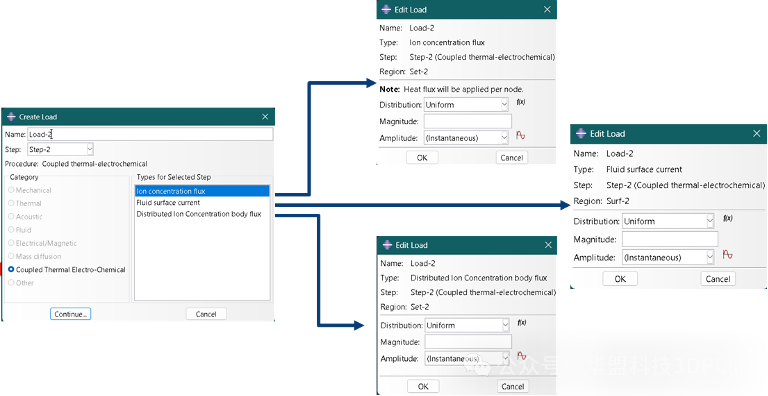The image size is (768, 396).
Task: Click Cancel in Distributed body flux dialog
Action: (x=513, y=386)
